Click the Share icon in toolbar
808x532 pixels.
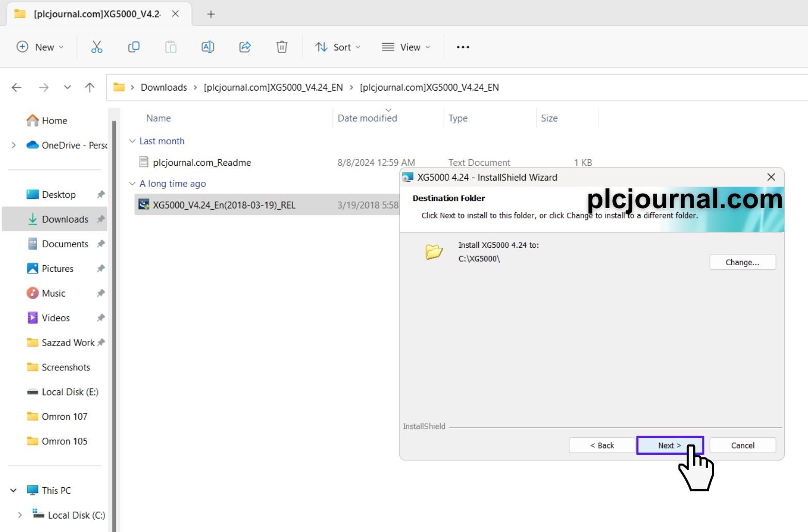click(x=245, y=47)
